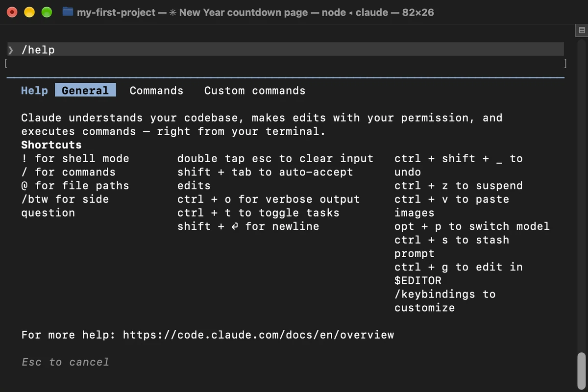Click '@ for file paths' shortcut text
The height and width of the screenshot is (392, 588).
coord(75,186)
